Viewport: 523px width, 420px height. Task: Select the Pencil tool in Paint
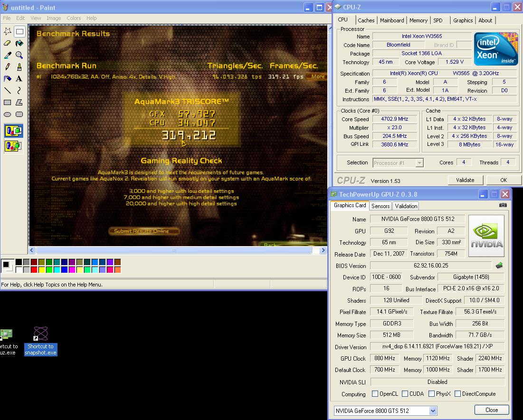tap(7, 67)
